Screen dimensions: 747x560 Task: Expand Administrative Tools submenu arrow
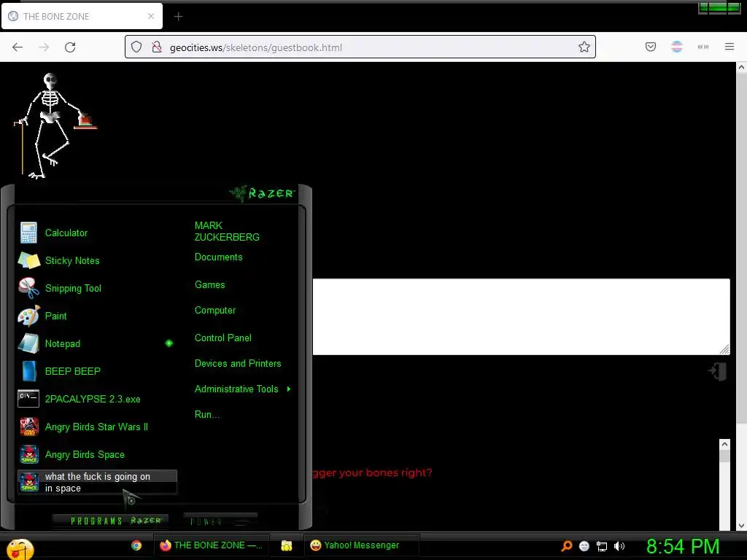[289, 389]
